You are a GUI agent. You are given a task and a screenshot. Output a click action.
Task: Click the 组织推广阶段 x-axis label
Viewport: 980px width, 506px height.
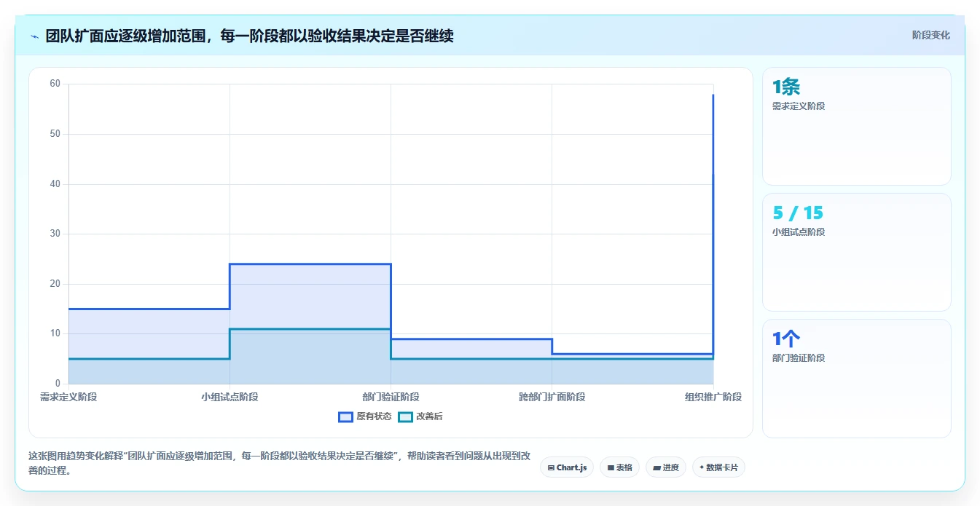(x=713, y=397)
